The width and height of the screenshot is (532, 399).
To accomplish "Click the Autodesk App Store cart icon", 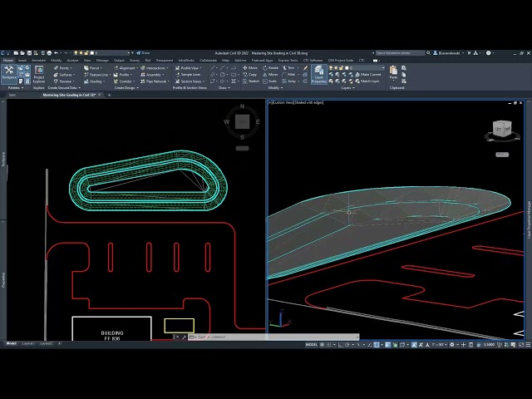I will click(469, 53).
